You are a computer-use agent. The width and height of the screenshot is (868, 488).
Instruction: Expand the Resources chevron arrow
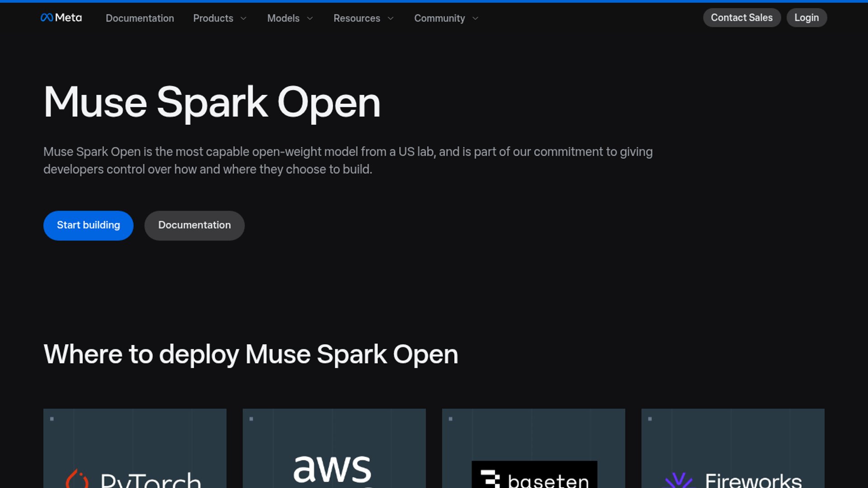tap(391, 19)
